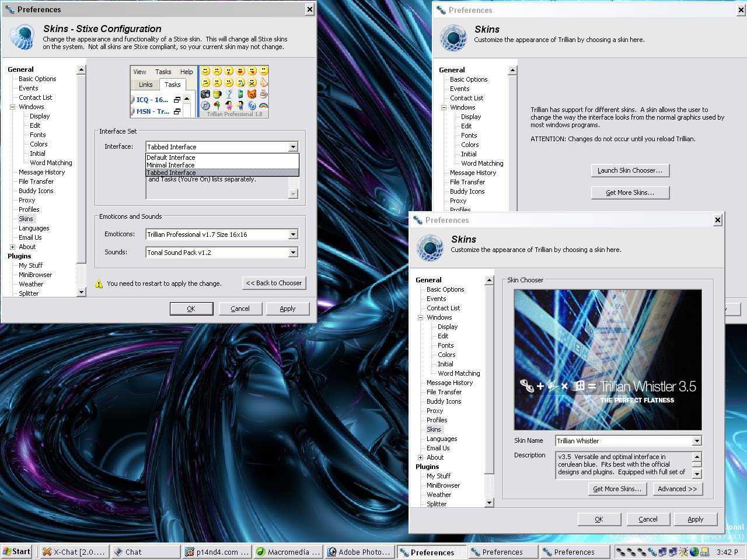747x560 pixels.
Task: Click the Macromedia taskbar button
Action: click(288, 552)
